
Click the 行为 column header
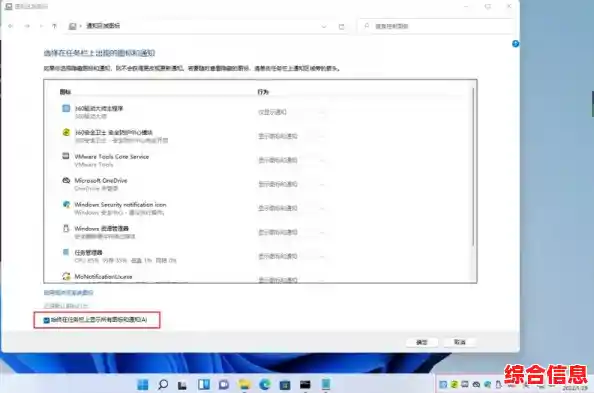[263, 92]
